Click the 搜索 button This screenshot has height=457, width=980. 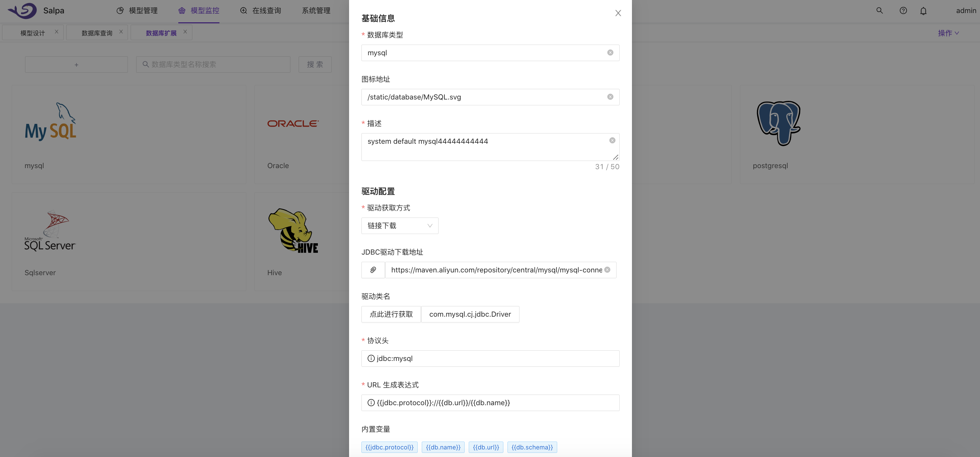(315, 65)
